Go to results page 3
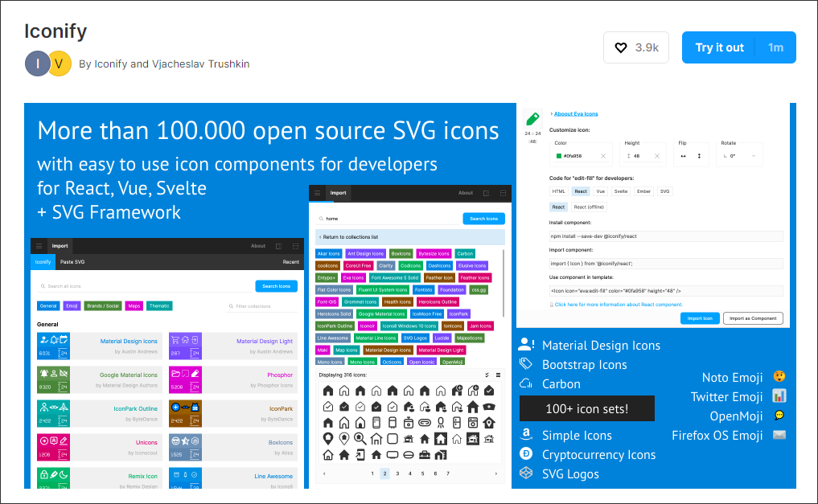 [x=397, y=473]
